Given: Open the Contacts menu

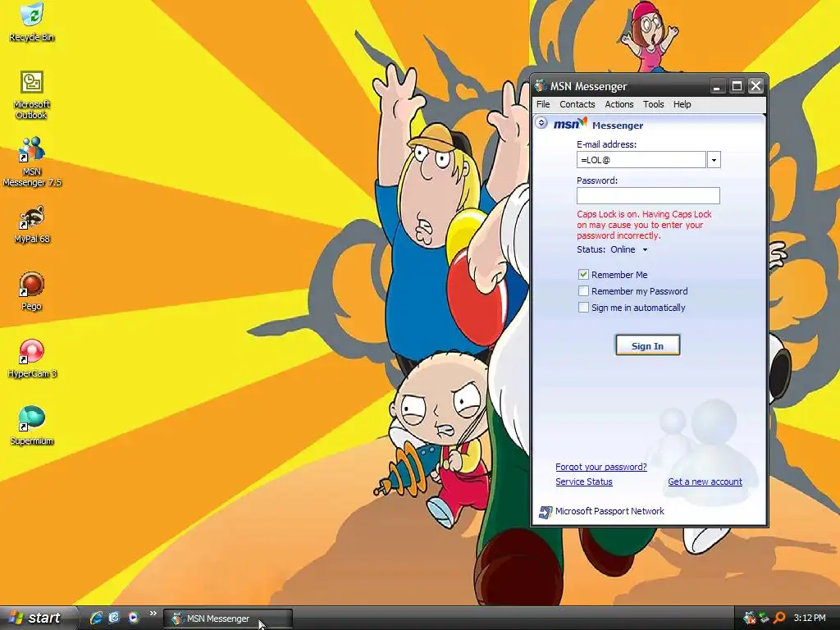Looking at the screenshot, I should [577, 104].
